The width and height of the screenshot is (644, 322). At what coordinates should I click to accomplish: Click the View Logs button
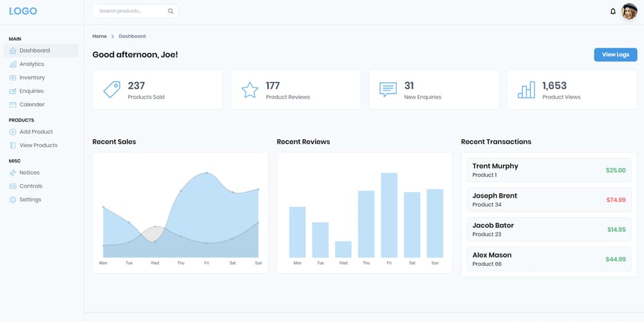click(615, 55)
